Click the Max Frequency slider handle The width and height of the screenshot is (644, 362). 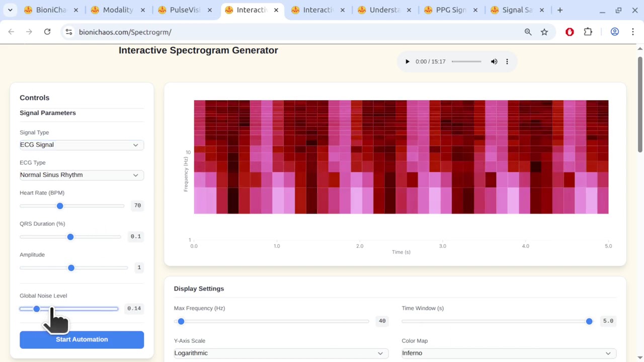click(181, 321)
